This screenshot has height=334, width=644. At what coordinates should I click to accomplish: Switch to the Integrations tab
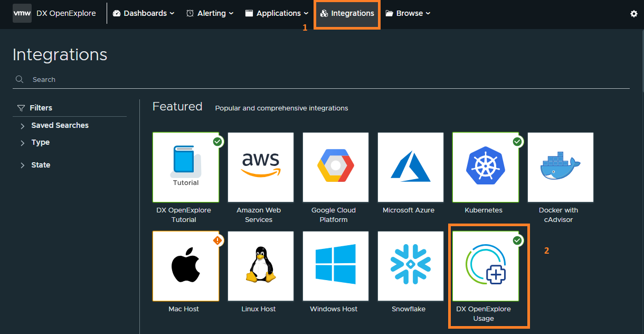pos(347,13)
